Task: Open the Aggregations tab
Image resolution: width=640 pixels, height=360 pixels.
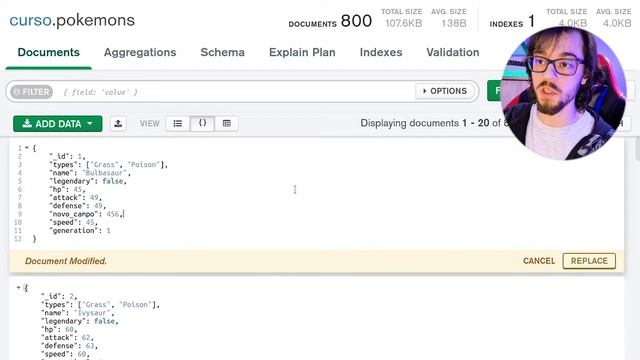Action: pos(140,52)
